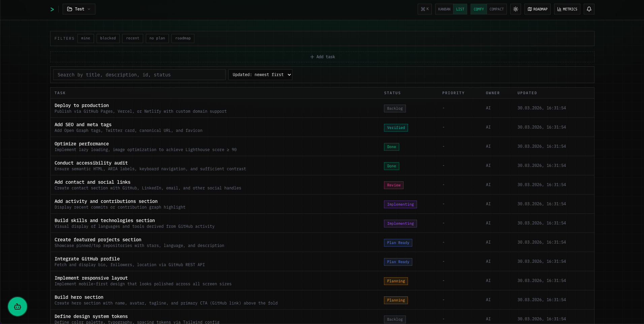The height and width of the screenshot is (324, 644).
Task: Open the Updated: newest first sort dropdown
Action: (260, 75)
